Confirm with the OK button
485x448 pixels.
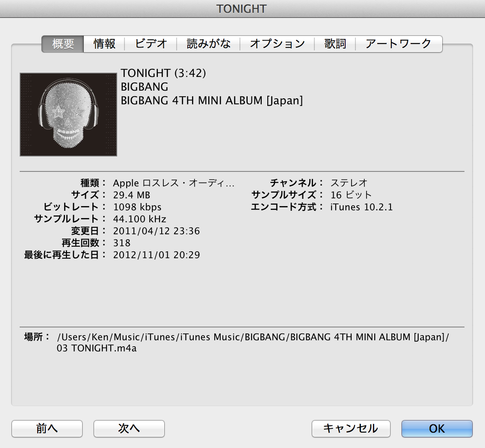point(437,428)
